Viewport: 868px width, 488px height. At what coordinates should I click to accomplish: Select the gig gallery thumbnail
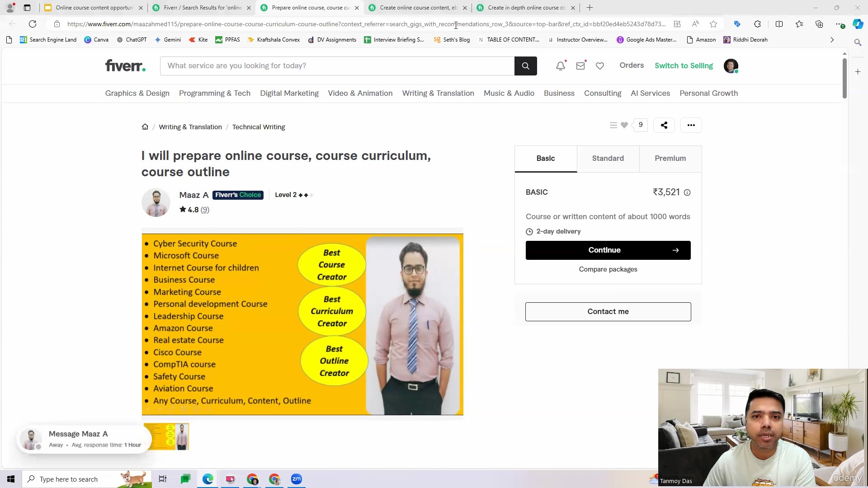pyautogui.click(x=166, y=436)
